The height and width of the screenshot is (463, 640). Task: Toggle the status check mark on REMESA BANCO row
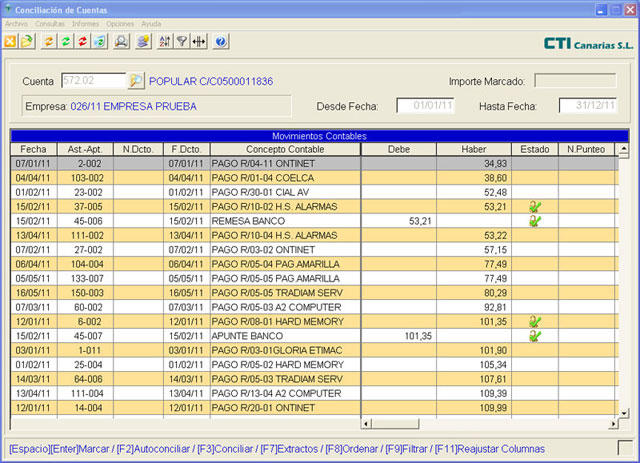pos(535,220)
